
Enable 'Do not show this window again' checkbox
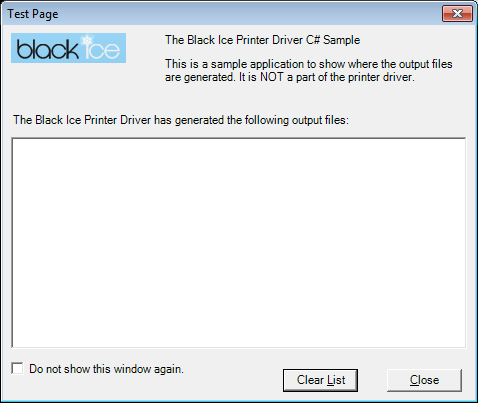pos(17,369)
